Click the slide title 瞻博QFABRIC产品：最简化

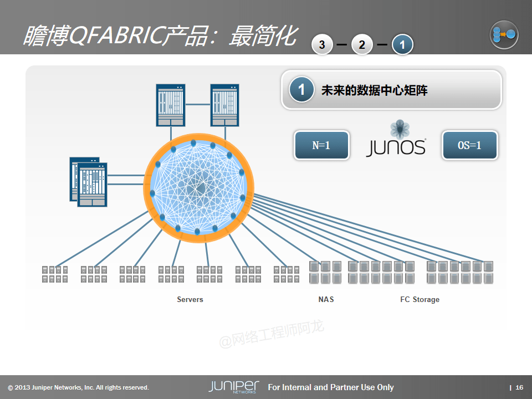pos(160,35)
